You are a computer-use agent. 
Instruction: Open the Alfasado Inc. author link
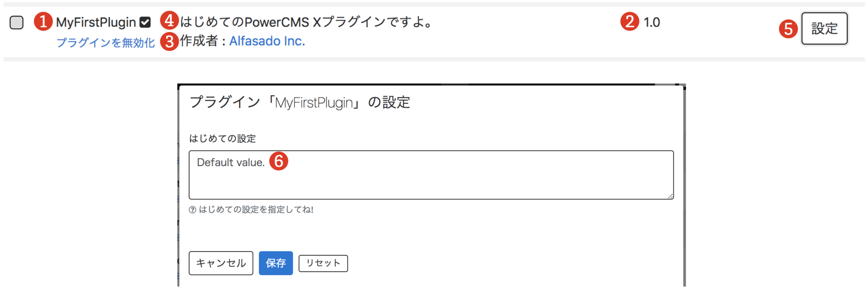(x=267, y=41)
